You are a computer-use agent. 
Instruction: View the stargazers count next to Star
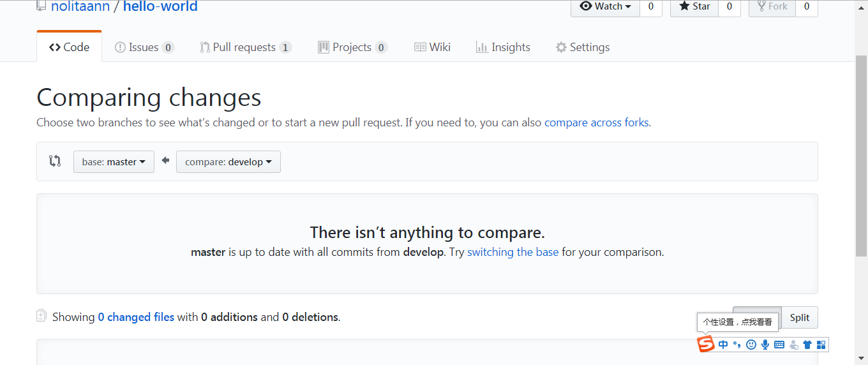coord(730,6)
